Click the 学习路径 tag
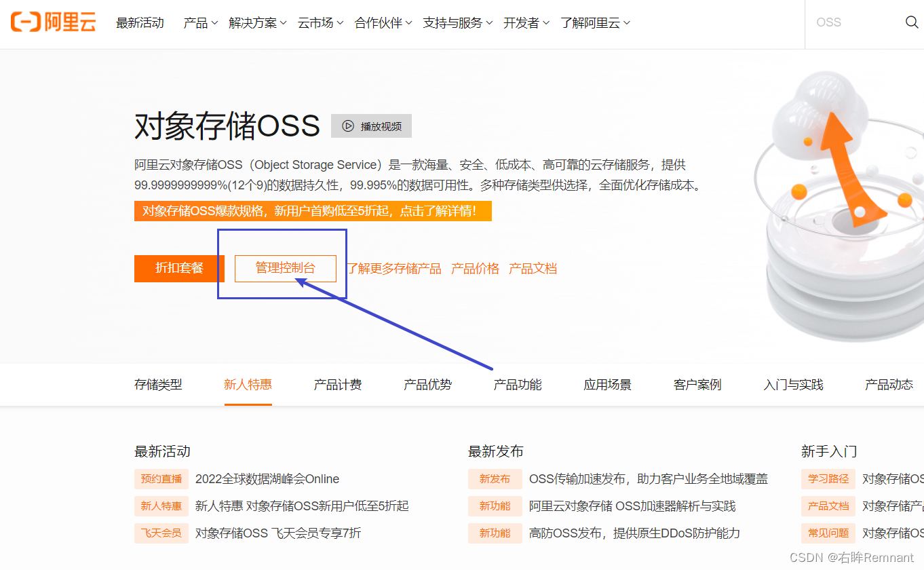This screenshot has width=924, height=570. tap(828, 479)
